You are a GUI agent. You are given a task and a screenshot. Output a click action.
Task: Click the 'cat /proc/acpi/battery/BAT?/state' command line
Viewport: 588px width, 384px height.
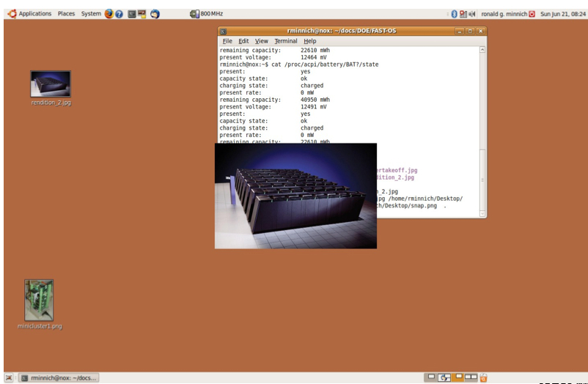click(325, 64)
